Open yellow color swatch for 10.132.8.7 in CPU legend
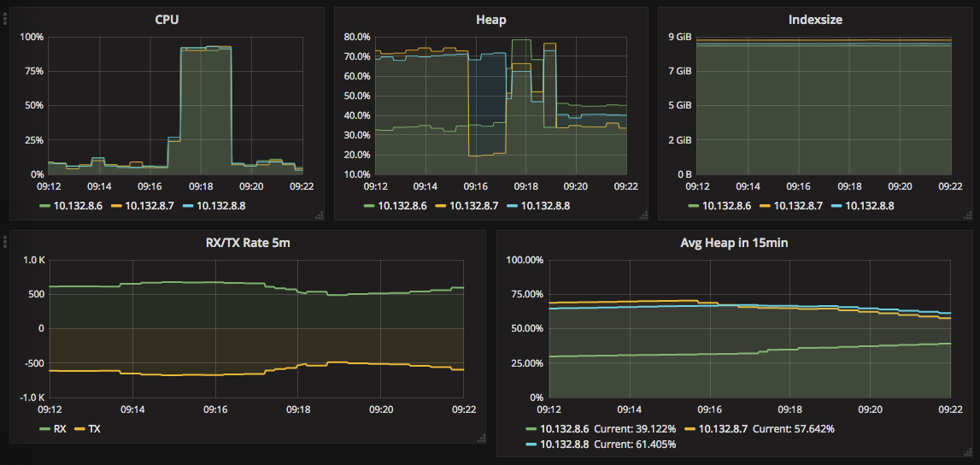The height and width of the screenshot is (465, 980). click(x=116, y=206)
